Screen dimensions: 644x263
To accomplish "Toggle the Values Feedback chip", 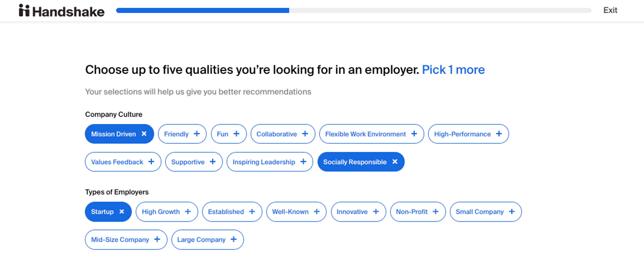I will (123, 162).
